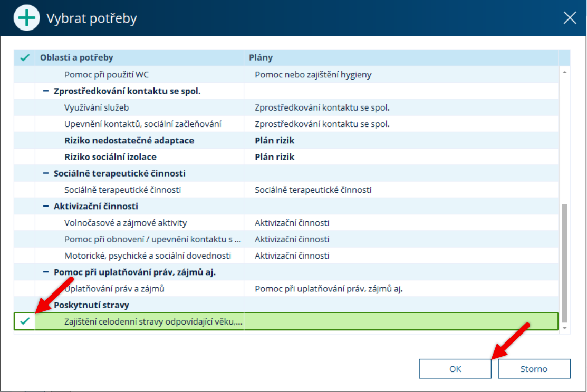Tick checkbox for Uplatňování práv a zájmů
This screenshot has height=392, width=587.
25,288
